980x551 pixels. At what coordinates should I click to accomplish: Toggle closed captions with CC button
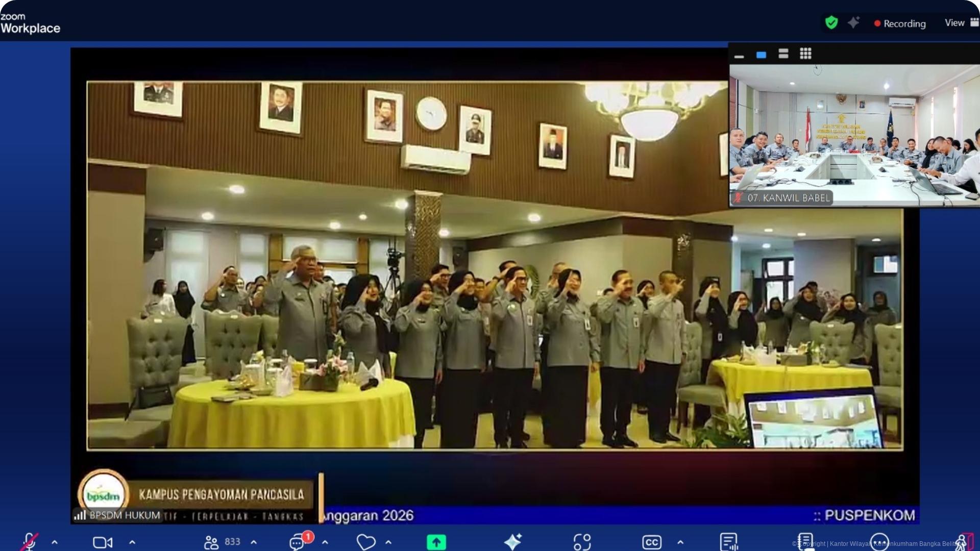[652, 542]
